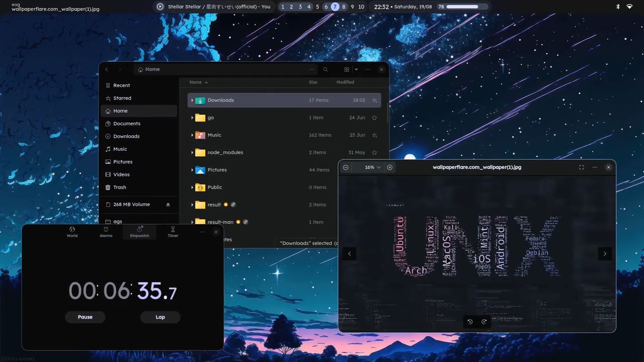Switch to the Timer tab in Clocks

click(x=173, y=232)
